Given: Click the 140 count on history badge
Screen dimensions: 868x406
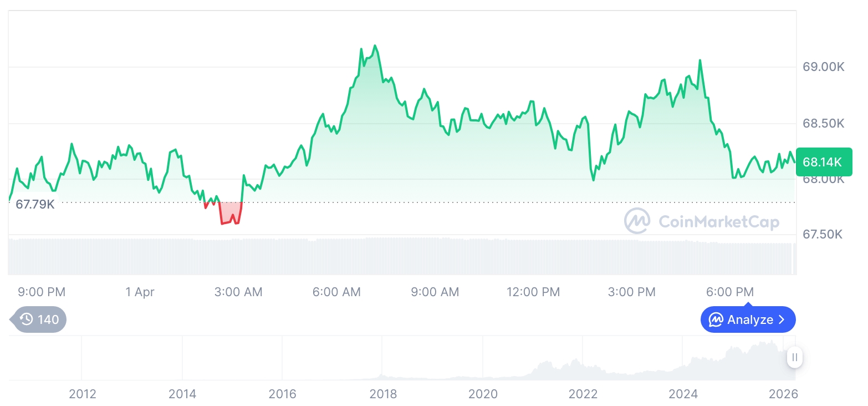Looking at the screenshot, I should coord(48,319).
